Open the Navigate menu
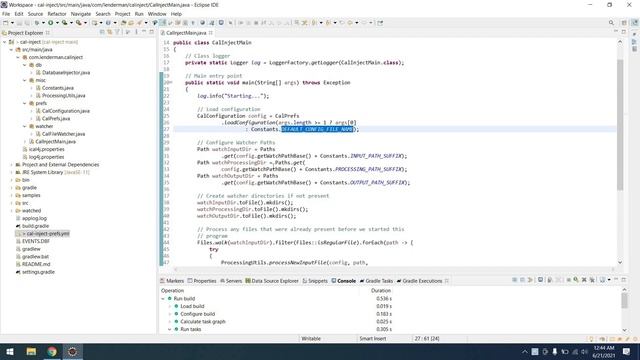This screenshot has height=360, width=640. (x=81, y=14)
